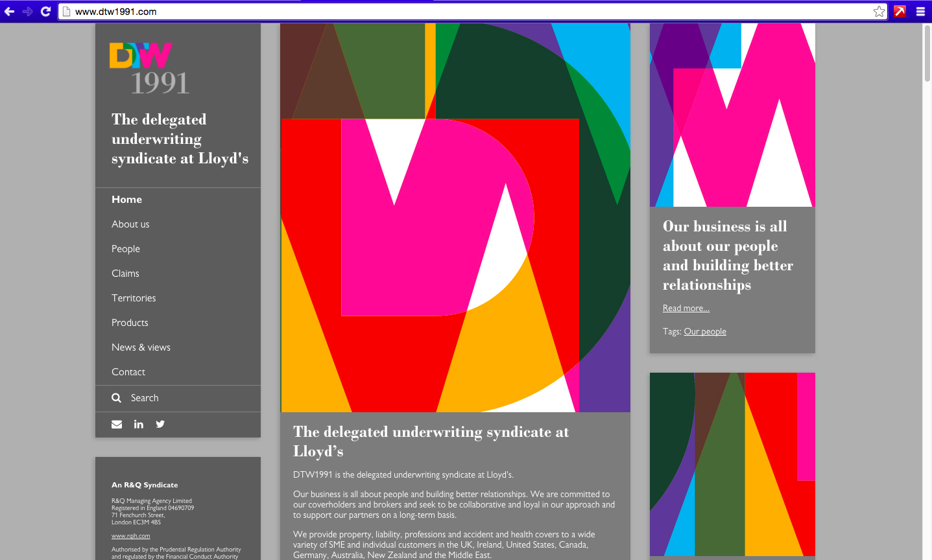Navigate to the Claims page
Screen dimensions: 932x560
coord(125,274)
